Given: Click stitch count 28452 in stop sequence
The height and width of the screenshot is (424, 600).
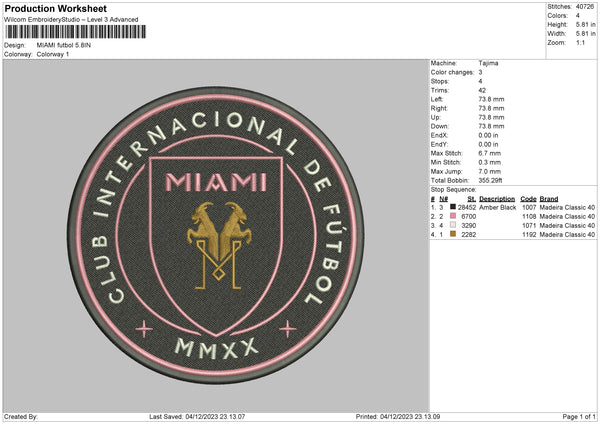Looking at the screenshot, I should (467, 207).
